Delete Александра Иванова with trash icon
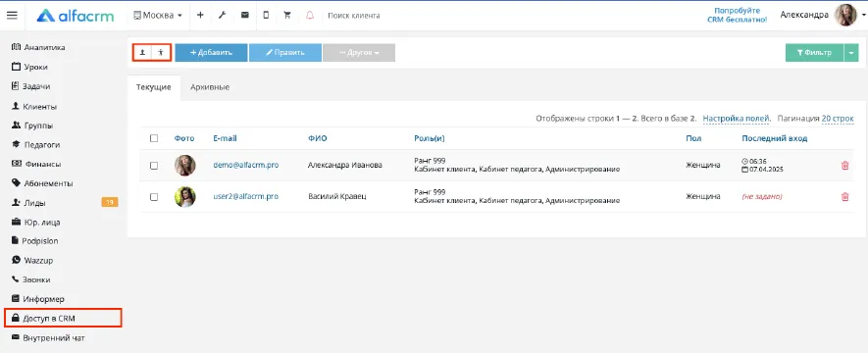The height and width of the screenshot is (353, 868). point(844,165)
